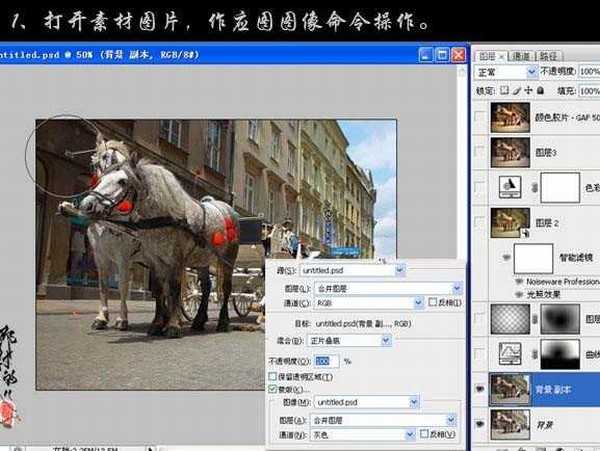The height and width of the screenshot is (451, 600).
Task: Click the curves adjustment layer icon
Action: [x=510, y=354]
